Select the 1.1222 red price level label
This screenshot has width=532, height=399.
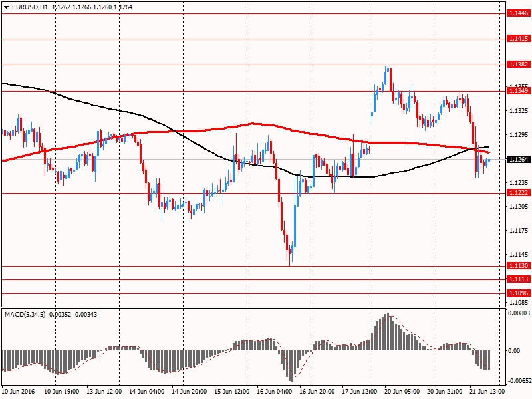coord(518,192)
